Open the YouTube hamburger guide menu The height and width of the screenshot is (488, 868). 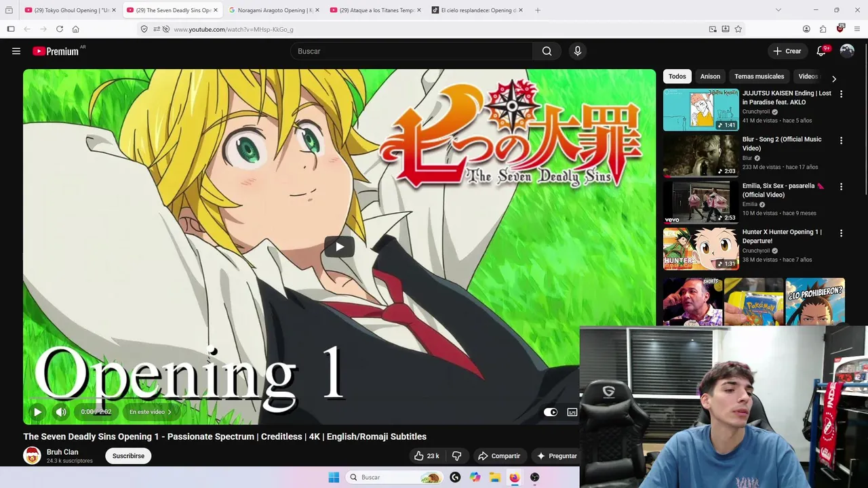point(16,51)
